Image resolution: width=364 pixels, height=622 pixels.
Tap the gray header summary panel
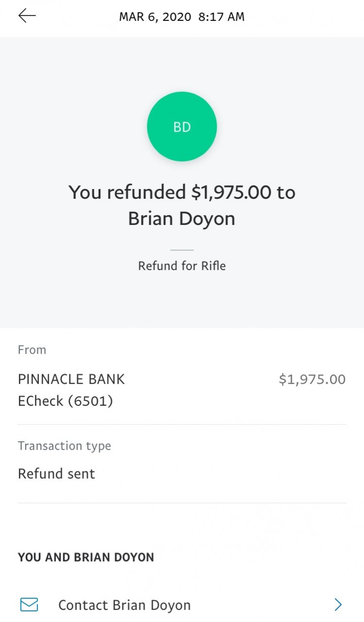(182, 182)
